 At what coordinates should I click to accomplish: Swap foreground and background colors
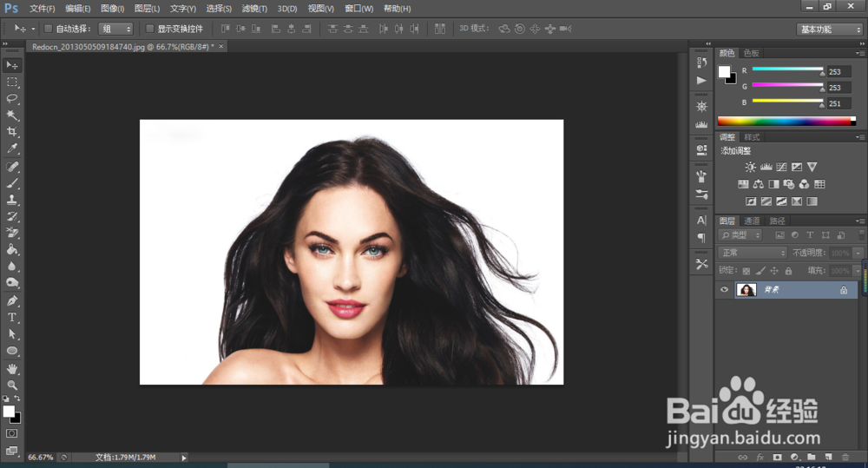tap(17, 399)
